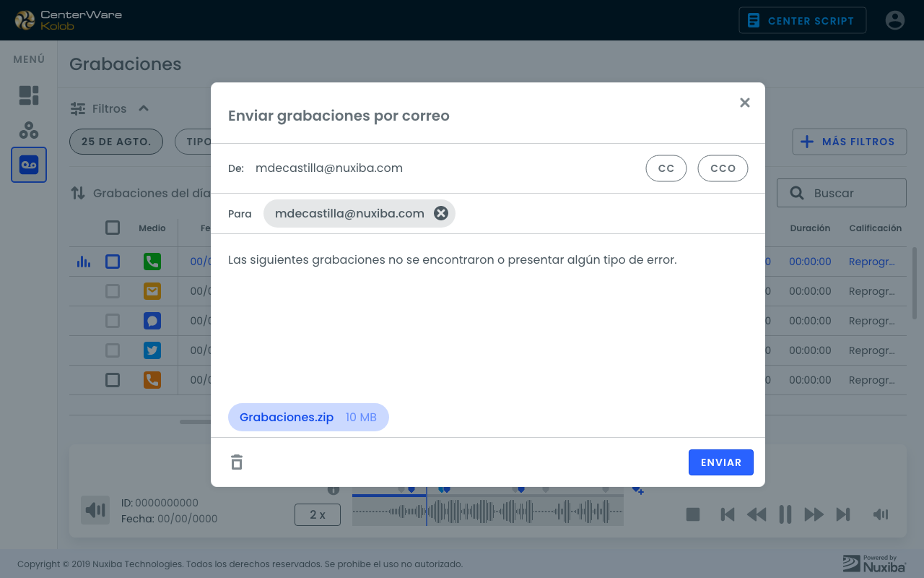924x578 pixels.
Task: Stop audio playback
Action: click(x=693, y=514)
